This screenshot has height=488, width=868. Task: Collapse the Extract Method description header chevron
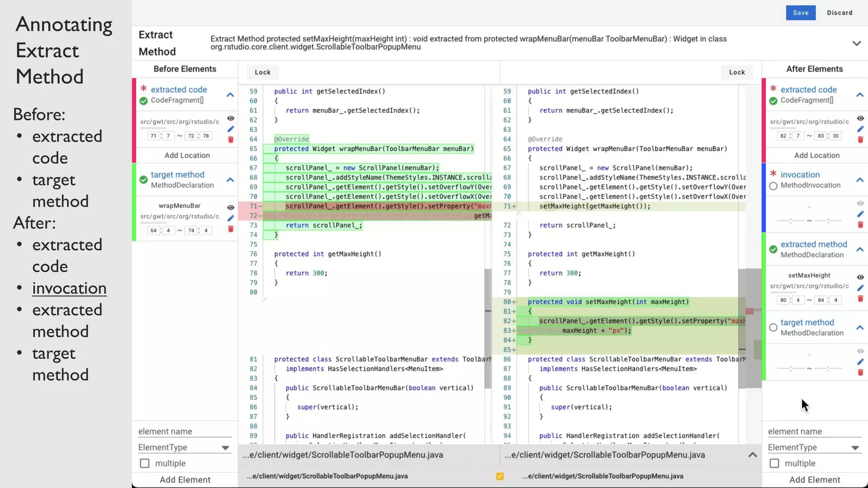point(857,43)
